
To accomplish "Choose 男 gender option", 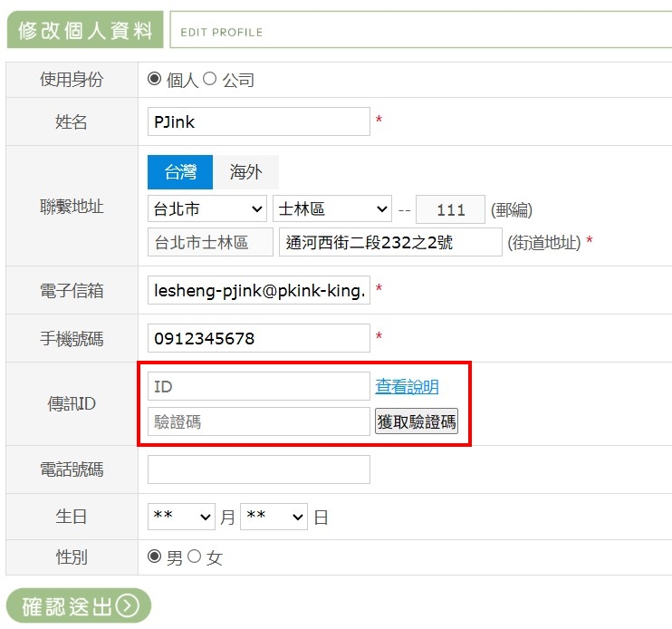I will point(154,556).
